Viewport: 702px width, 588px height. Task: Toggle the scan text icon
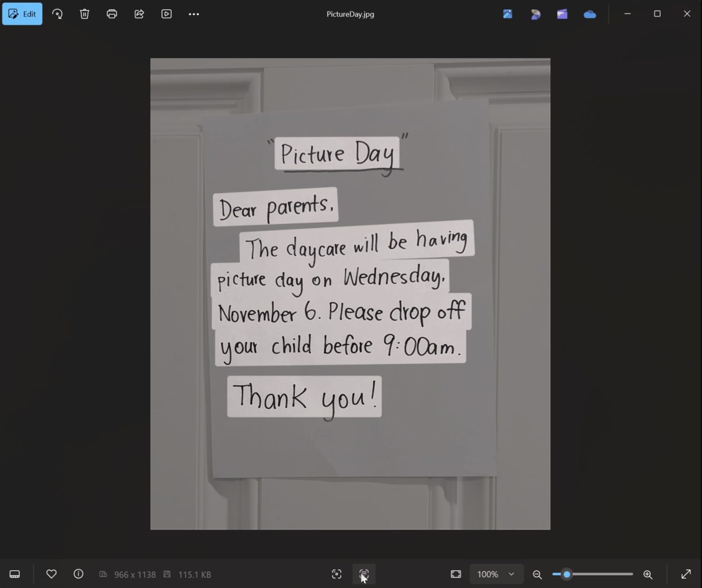pyautogui.click(x=364, y=574)
